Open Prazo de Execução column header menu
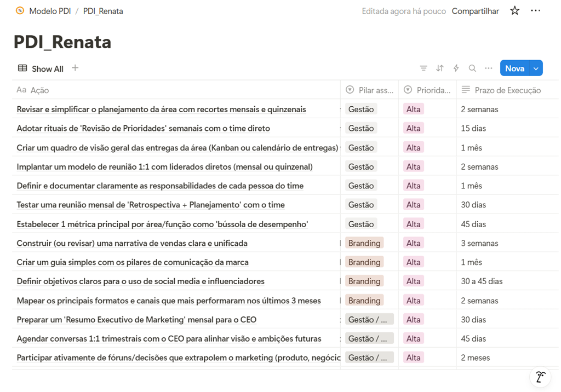Viewport: 561px width, 392px height. (x=507, y=90)
